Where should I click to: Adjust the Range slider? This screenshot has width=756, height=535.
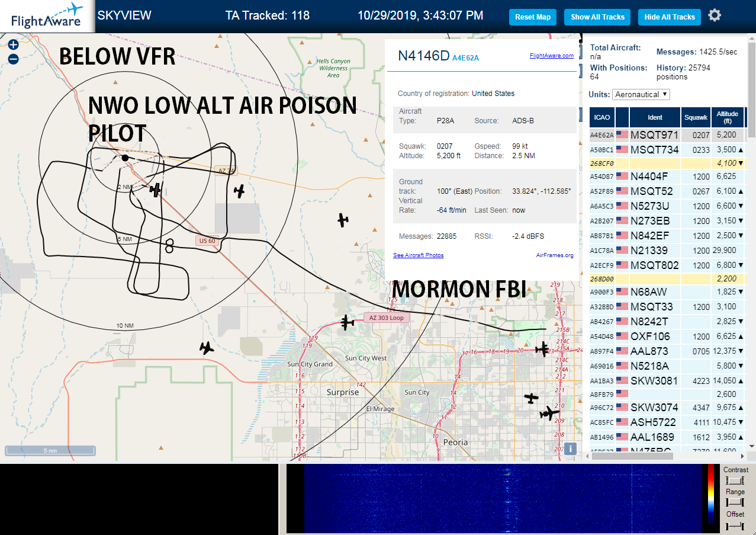(x=736, y=502)
